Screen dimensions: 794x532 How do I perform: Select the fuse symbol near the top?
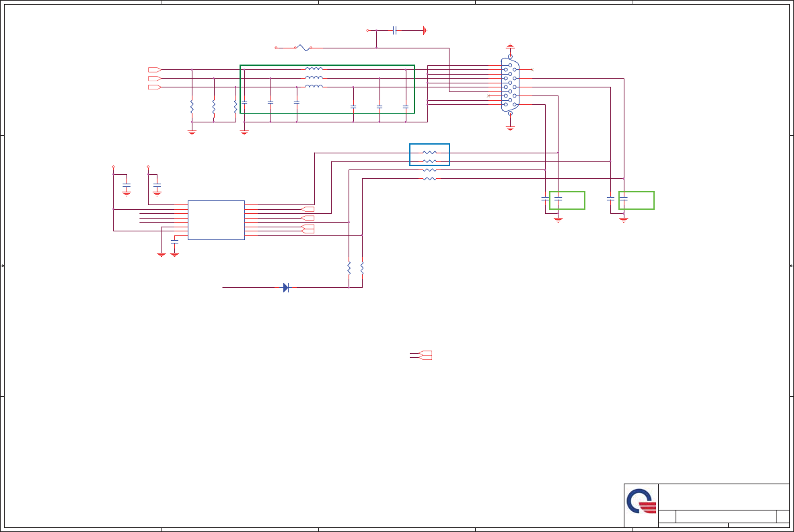[303, 48]
